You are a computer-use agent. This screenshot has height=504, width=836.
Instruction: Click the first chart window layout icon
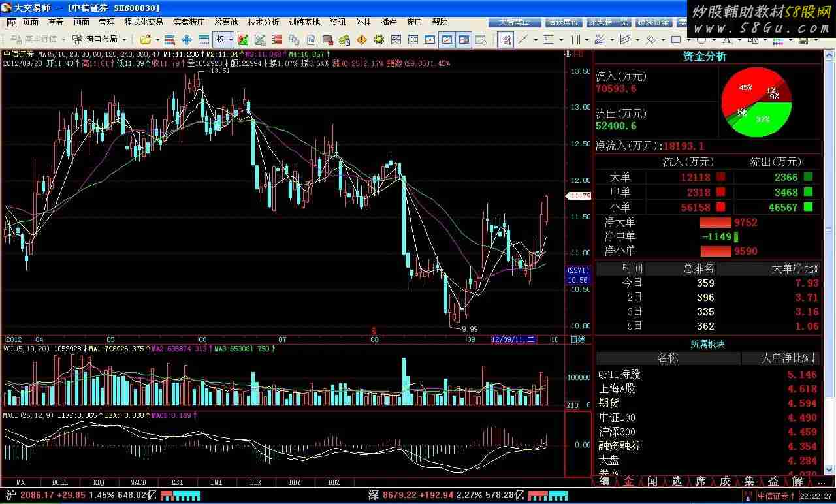coord(430,39)
